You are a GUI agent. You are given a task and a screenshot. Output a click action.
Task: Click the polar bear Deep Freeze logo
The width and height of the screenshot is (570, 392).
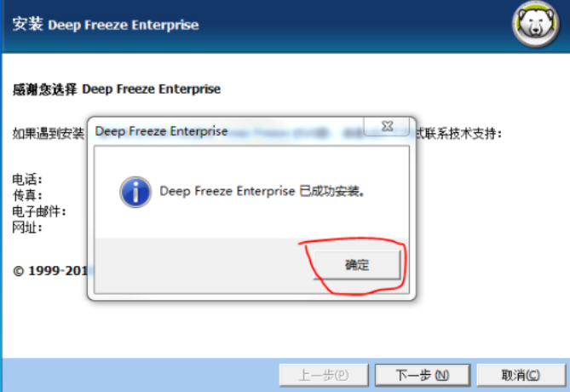point(535,25)
